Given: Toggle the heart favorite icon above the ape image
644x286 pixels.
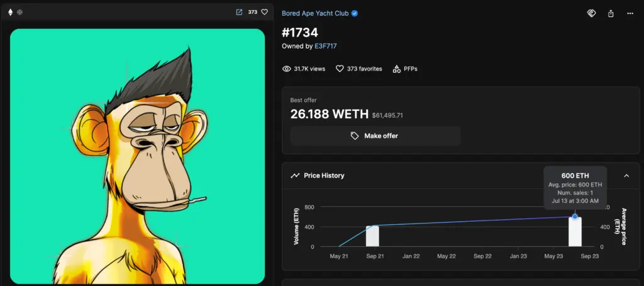Looking at the screenshot, I should (x=265, y=13).
